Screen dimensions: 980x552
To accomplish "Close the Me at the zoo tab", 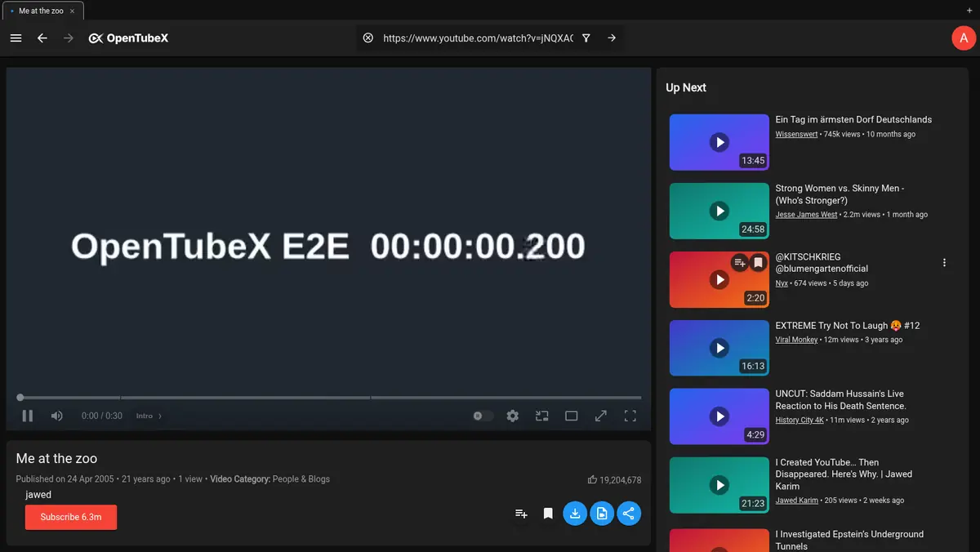I will pyautogui.click(x=73, y=11).
